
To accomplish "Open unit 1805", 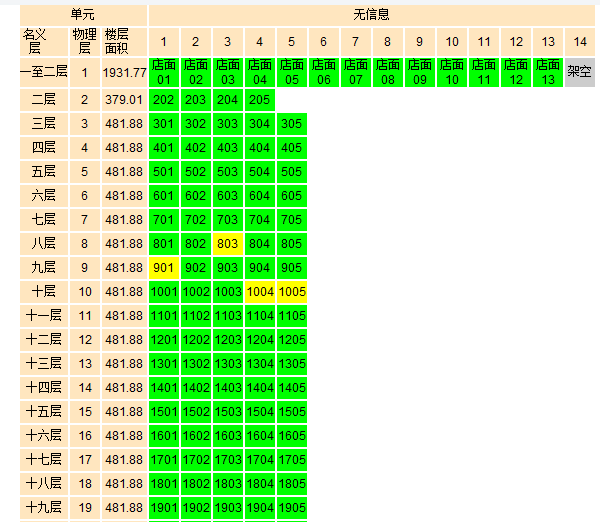I will [x=292, y=484].
